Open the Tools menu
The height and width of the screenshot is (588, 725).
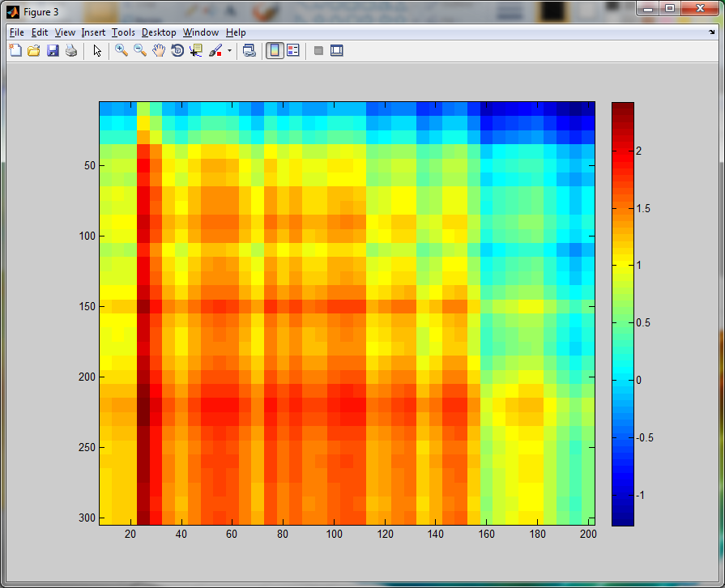click(123, 32)
